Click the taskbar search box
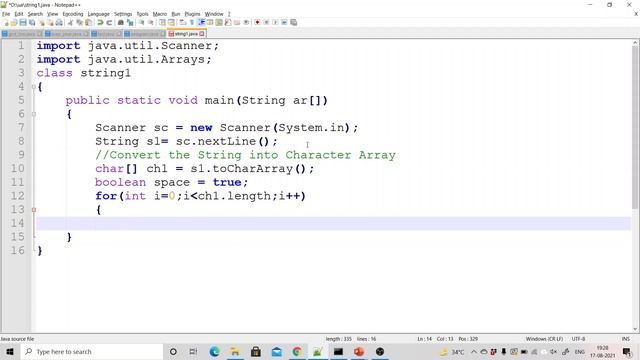Viewport: 640px width, 360px height. [91, 351]
